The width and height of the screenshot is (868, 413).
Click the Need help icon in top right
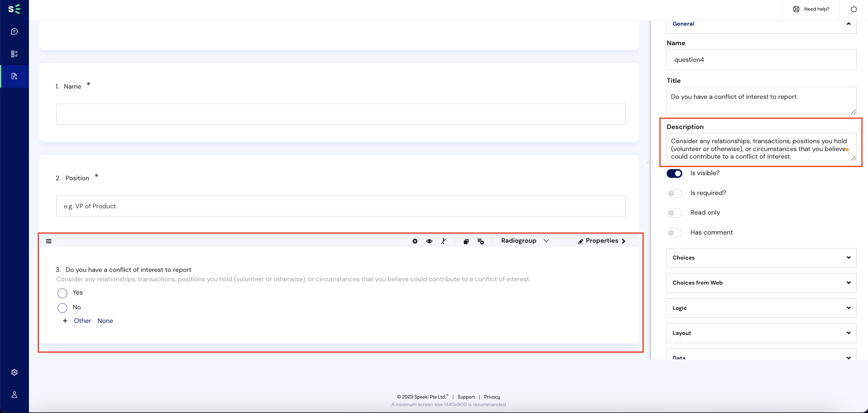(x=797, y=9)
